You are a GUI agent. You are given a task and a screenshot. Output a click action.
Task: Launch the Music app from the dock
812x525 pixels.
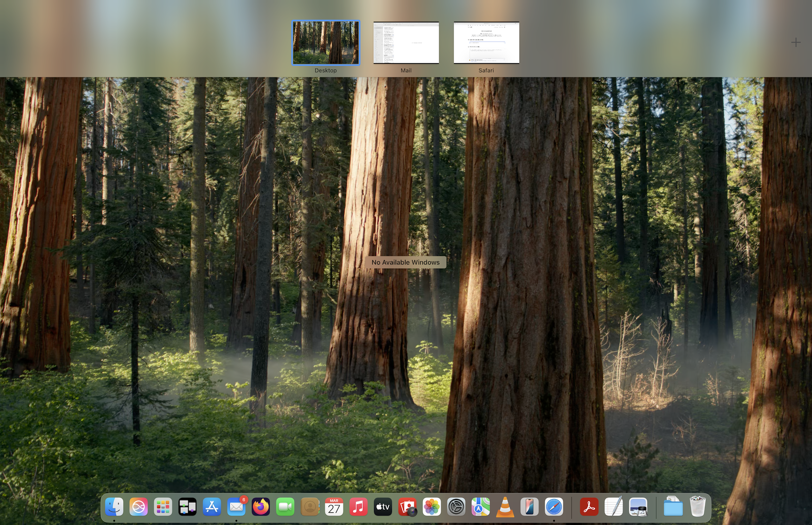(359, 507)
